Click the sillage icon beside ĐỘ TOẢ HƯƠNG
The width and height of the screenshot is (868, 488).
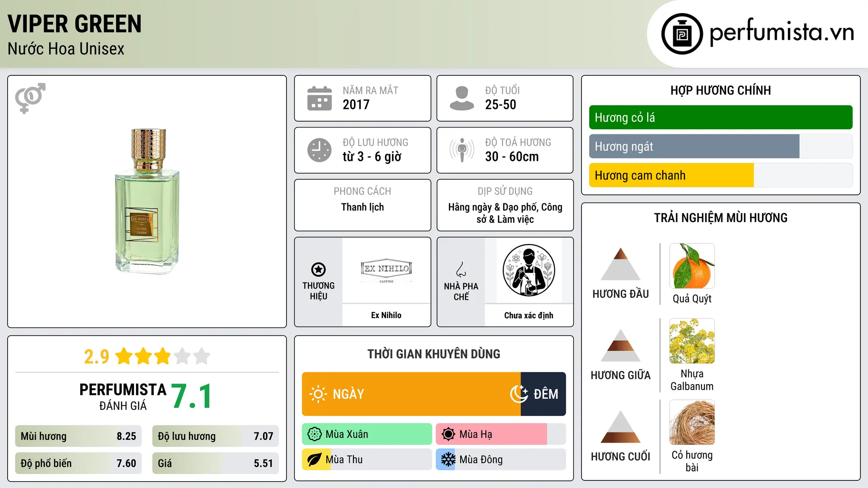pyautogui.click(x=462, y=150)
